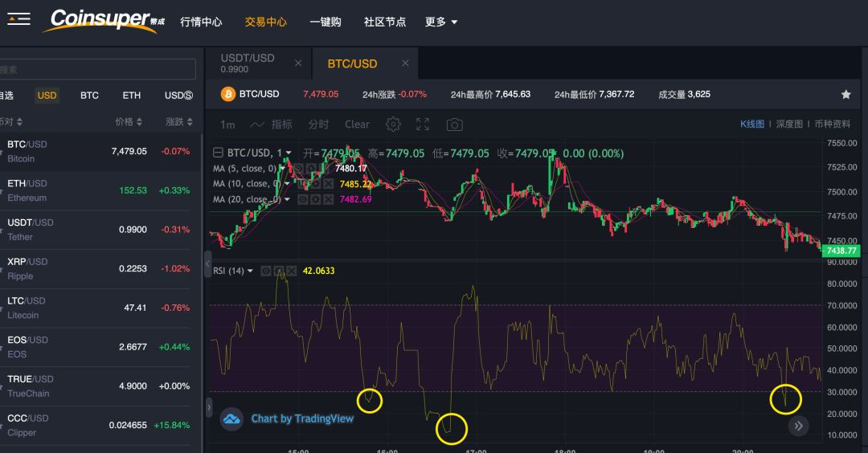This screenshot has width=868, height=453.
Task: Hide the RSI (14) indicator
Action: tap(266, 271)
